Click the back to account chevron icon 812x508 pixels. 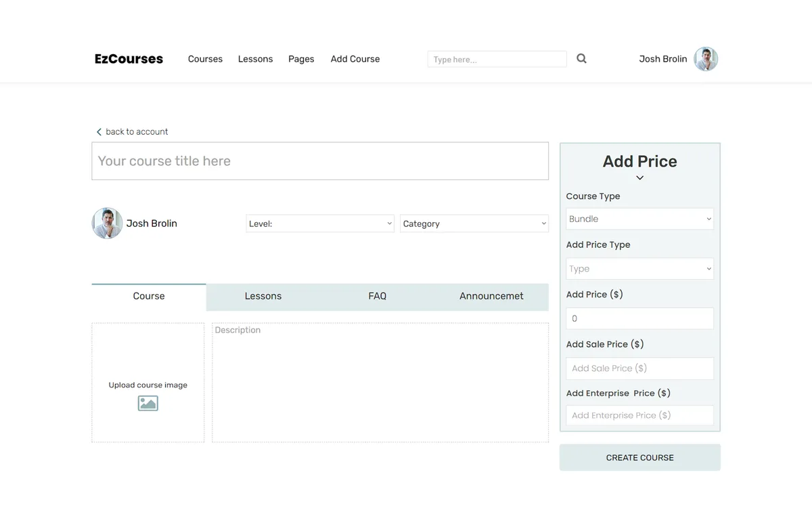point(99,132)
